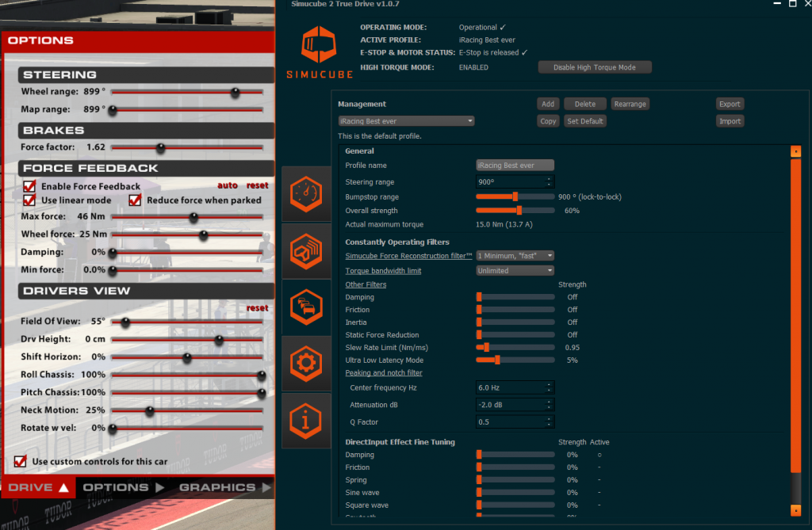Open the Peaking and notch filter link
This screenshot has height=530, width=812.
(384, 372)
